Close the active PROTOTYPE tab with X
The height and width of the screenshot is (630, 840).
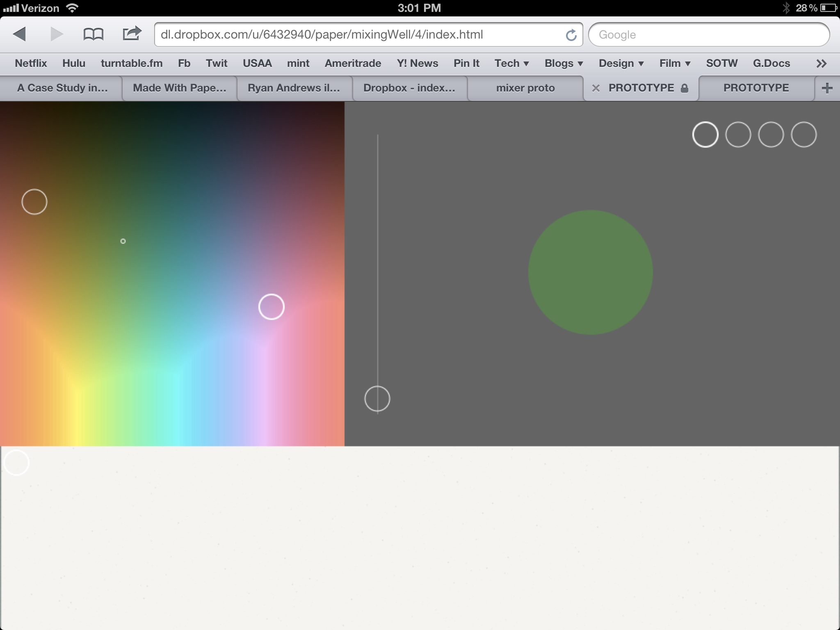(x=596, y=88)
